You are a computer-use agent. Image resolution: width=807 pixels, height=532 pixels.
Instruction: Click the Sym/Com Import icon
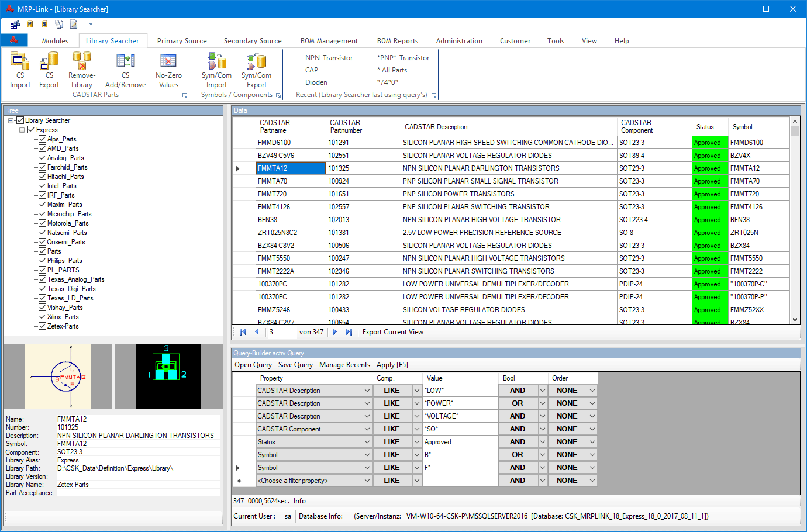[x=217, y=60]
